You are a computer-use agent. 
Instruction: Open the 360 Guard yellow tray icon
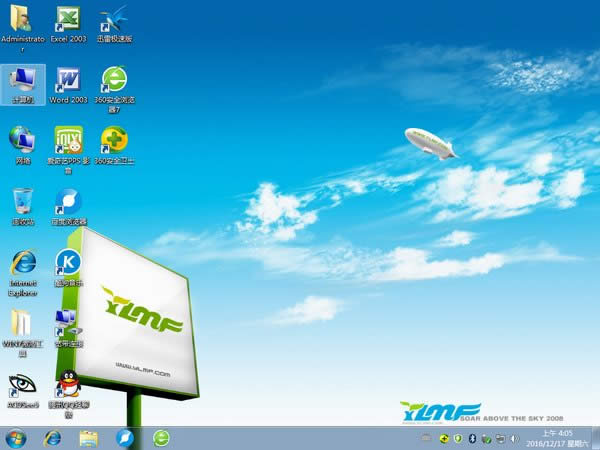pyautogui.click(x=444, y=439)
